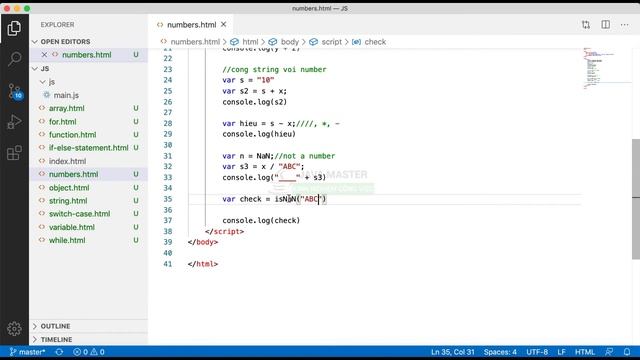Open the Extensions view
640x360 pixels.
tap(14, 153)
